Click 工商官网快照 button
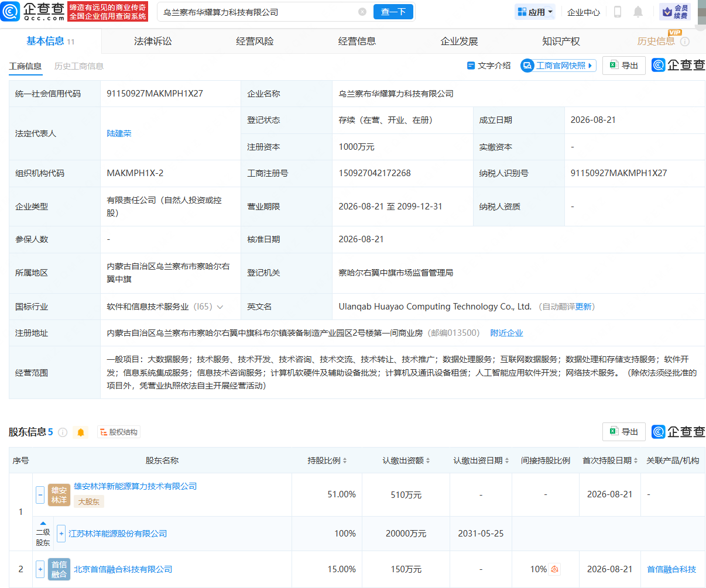 [x=558, y=66]
